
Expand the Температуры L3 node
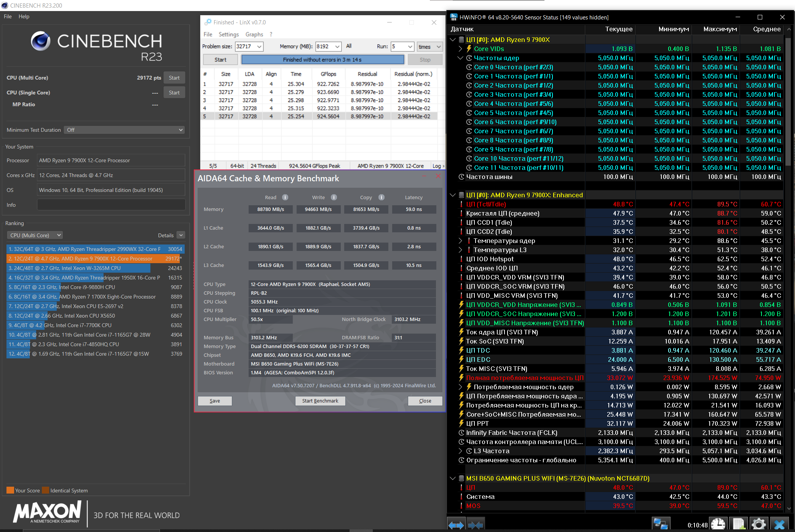460,250
